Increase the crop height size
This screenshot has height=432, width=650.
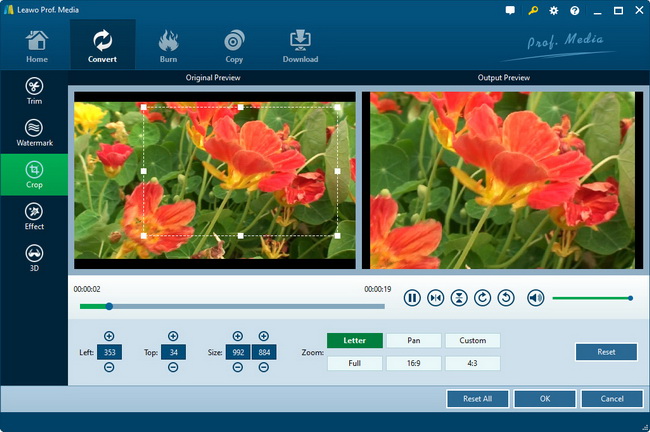pyautogui.click(x=264, y=336)
